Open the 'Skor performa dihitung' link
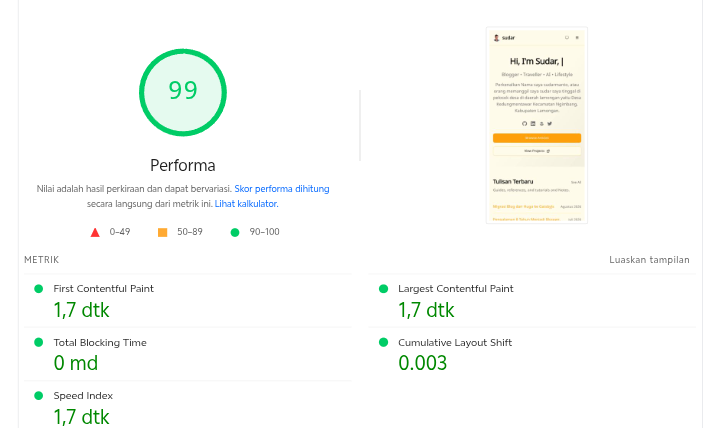Image resolution: width=720 pixels, height=428 pixels. 281,189
